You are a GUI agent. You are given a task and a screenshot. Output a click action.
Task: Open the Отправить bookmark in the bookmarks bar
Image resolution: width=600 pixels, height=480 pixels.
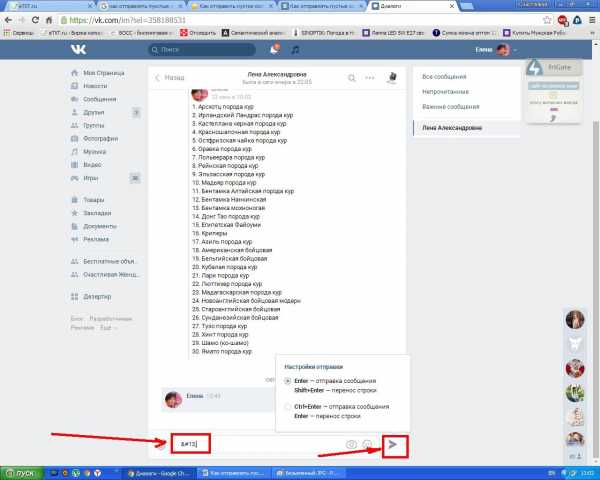pyautogui.click(x=198, y=33)
